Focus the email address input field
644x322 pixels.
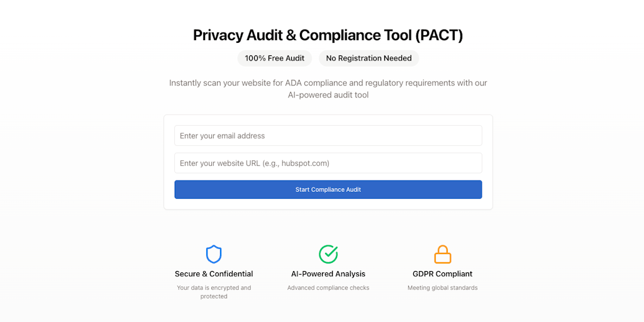pos(328,136)
